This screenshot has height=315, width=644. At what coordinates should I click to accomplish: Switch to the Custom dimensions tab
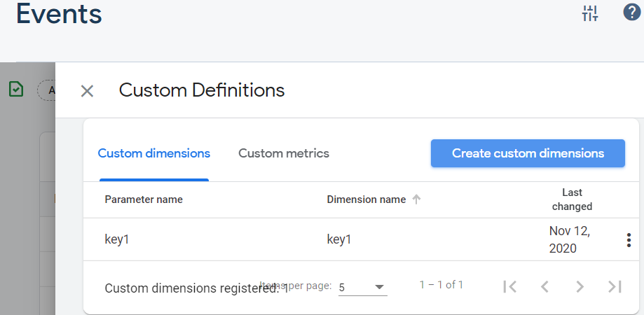click(x=153, y=153)
